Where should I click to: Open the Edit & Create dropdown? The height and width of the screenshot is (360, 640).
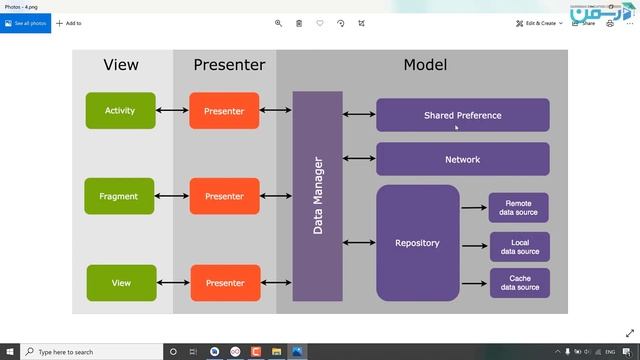539,23
